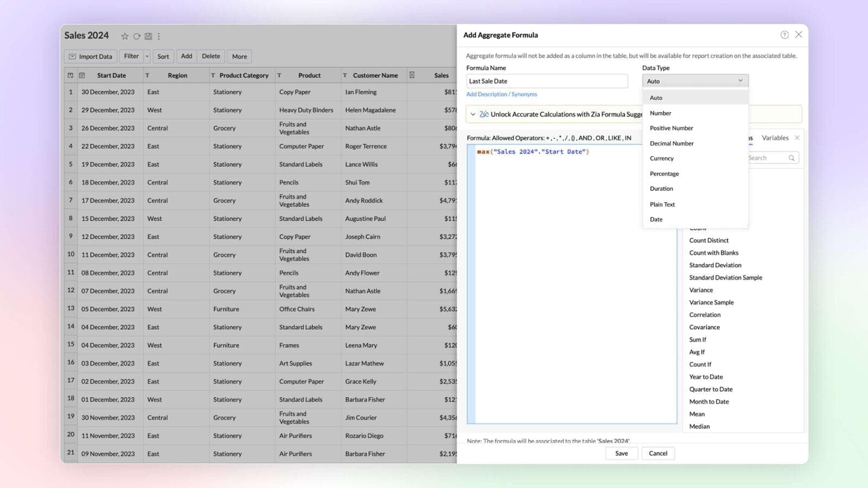Open the More menu in the toolbar

tap(239, 56)
